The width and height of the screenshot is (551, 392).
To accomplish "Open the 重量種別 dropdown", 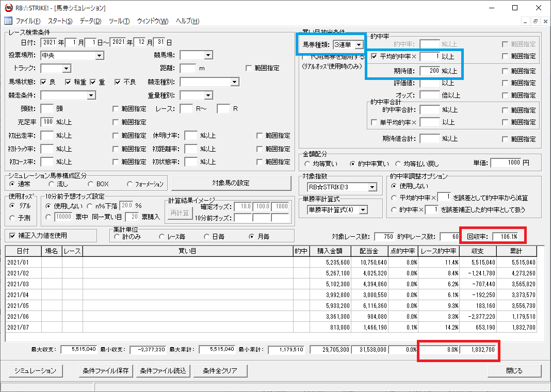I will point(208,95).
